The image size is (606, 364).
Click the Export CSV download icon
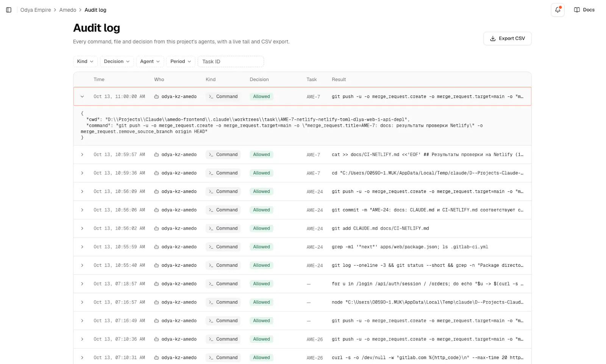(493, 39)
